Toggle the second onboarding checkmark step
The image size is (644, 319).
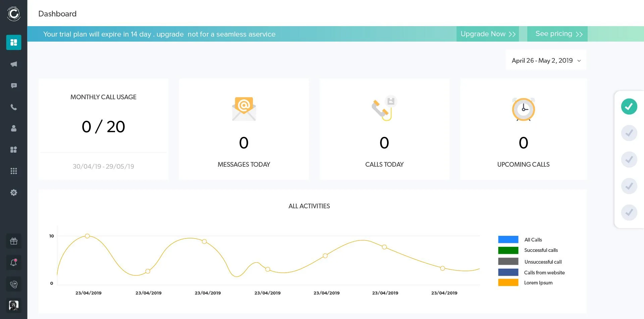click(x=629, y=133)
